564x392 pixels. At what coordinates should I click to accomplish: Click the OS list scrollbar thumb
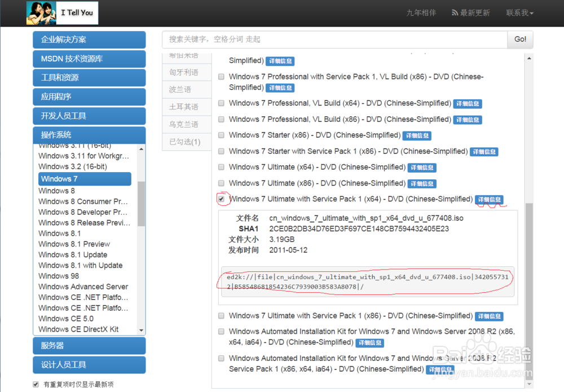coord(142,204)
